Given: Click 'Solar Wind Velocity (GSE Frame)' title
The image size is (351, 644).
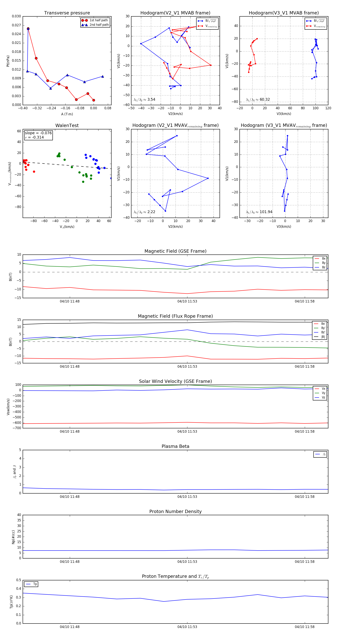Looking at the screenshot, I should tap(175, 381).
